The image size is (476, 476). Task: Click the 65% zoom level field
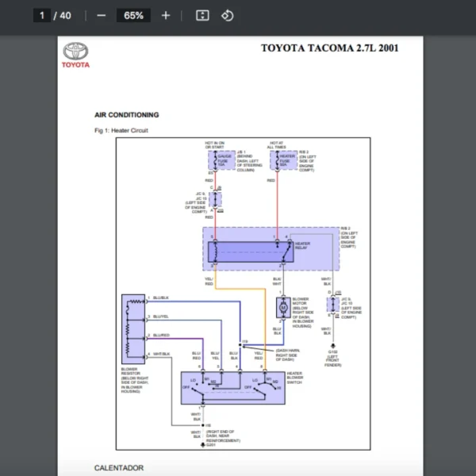133,15
